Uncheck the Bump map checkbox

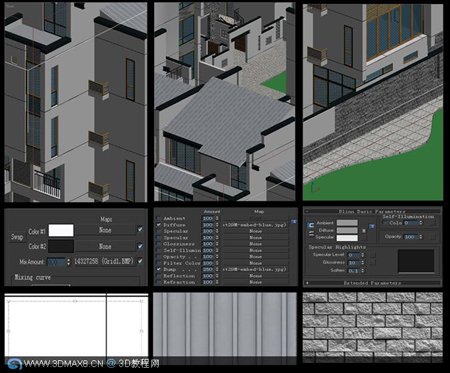159,269
